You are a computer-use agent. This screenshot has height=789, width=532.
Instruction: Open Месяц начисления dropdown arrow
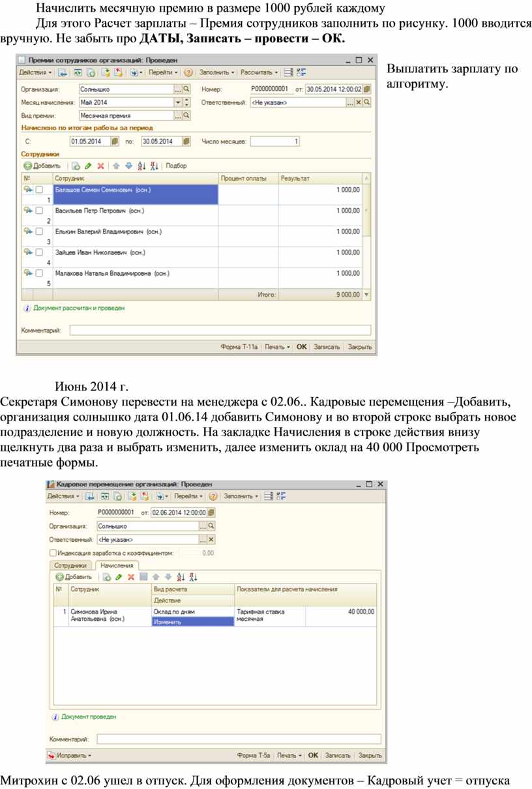click(x=177, y=102)
